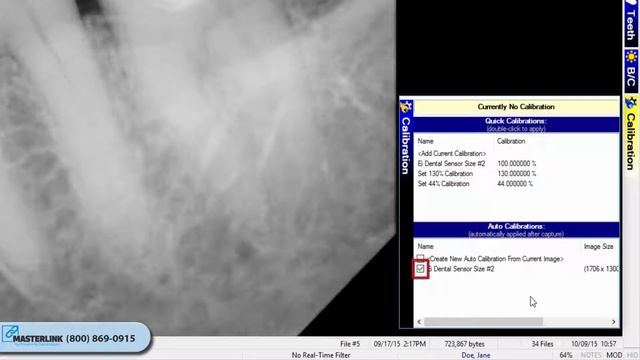This screenshot has height=360, width=640.
Task: Click the Quick Calibrations header
Action: (516, 124)
